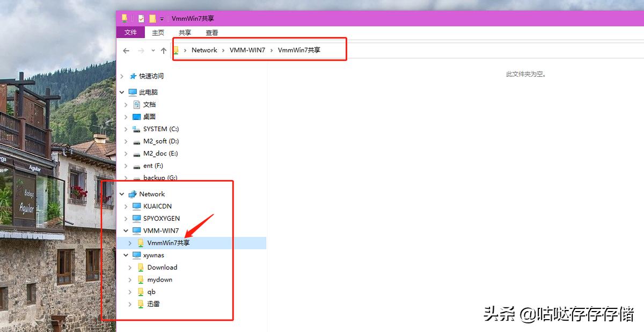
Task: Select the Download shared folder under xywnas
Action: 162,268
